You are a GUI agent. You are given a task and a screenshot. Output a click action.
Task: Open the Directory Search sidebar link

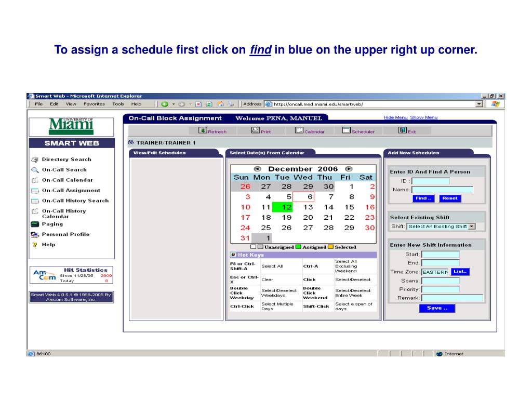click(x=66, y=159)
